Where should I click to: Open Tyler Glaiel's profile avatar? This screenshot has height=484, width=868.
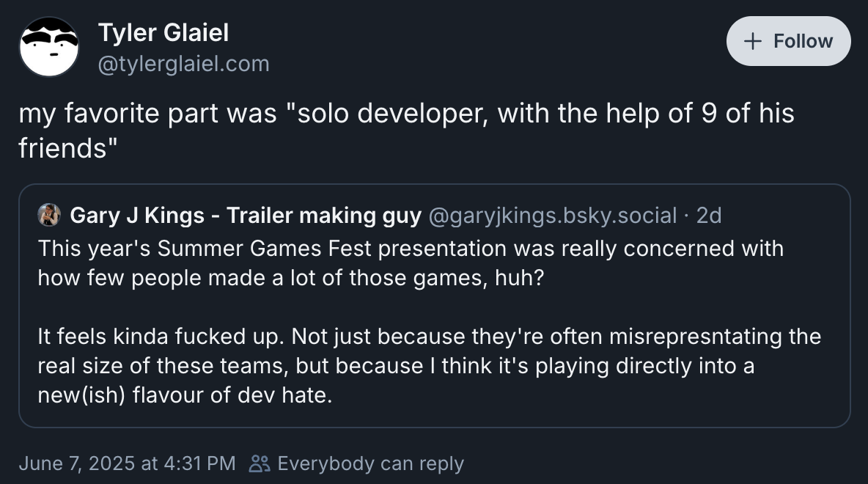coord(49,47)
